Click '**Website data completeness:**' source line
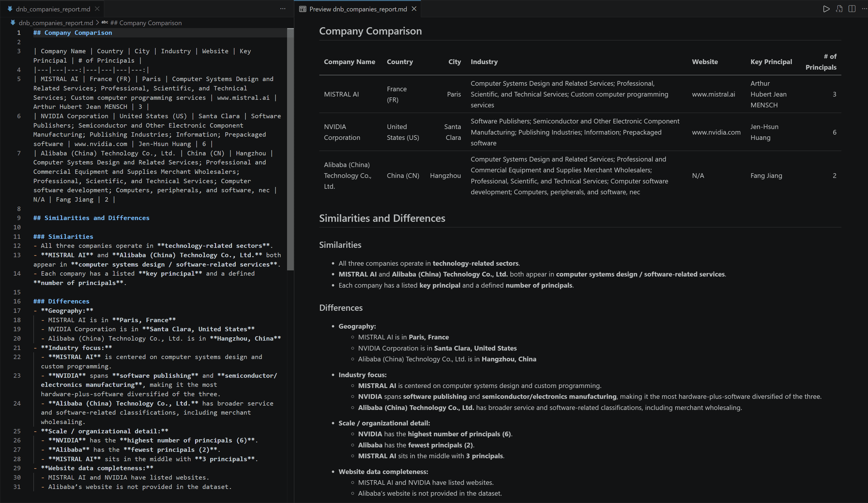The width and height of the screenshot is (868, 503). click(97, 468)
